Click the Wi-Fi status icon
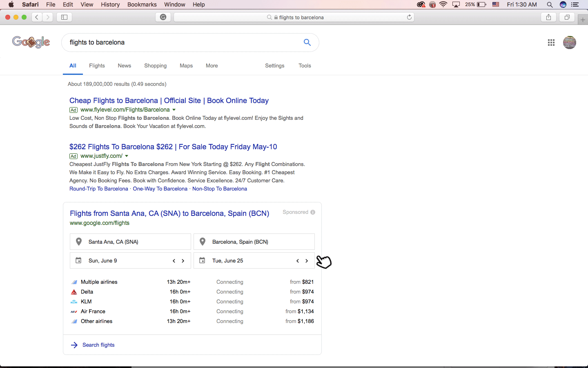This screenshot has width=588, height=368. [x=443, y=4]
